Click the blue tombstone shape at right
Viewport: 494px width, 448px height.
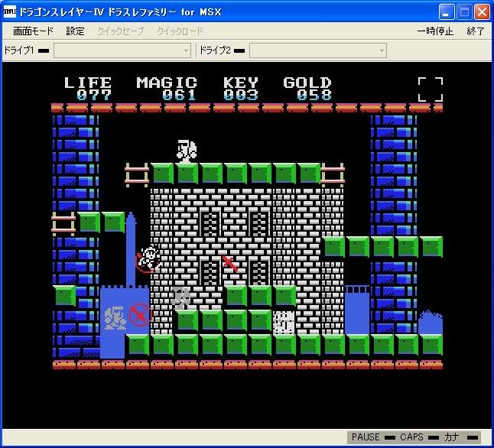coord(431,322)
